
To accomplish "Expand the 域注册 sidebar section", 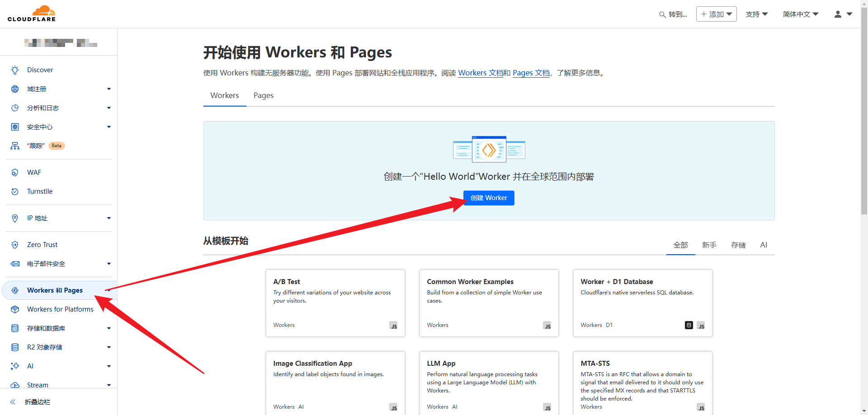I will [109, 89].
